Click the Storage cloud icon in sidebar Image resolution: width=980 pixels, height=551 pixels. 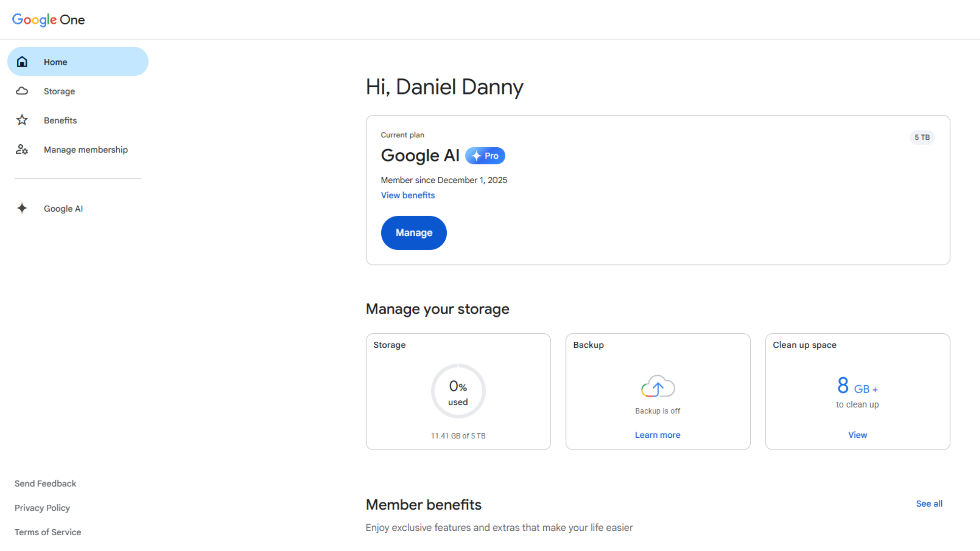22,91
